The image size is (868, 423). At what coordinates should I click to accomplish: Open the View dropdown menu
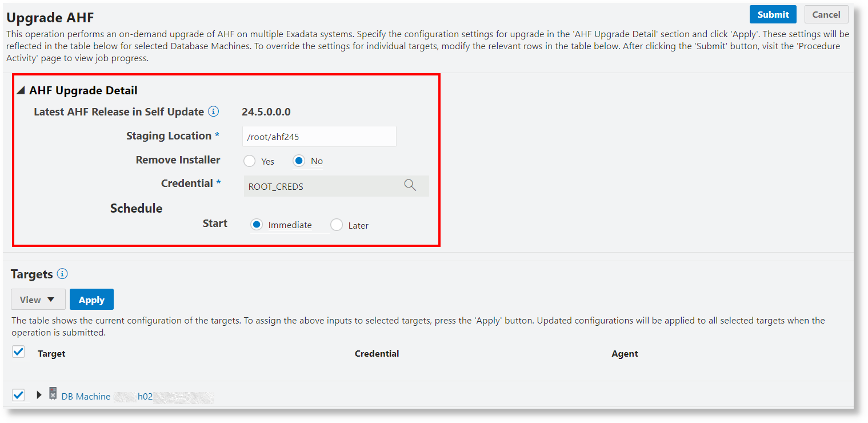pyautogui.click(x=38, y=300)
